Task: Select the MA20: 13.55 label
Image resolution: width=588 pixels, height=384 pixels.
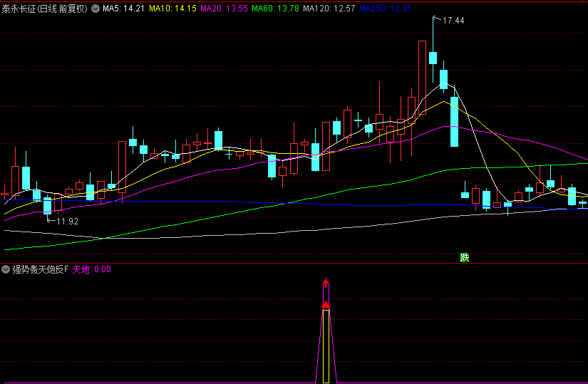Action: 225,9
